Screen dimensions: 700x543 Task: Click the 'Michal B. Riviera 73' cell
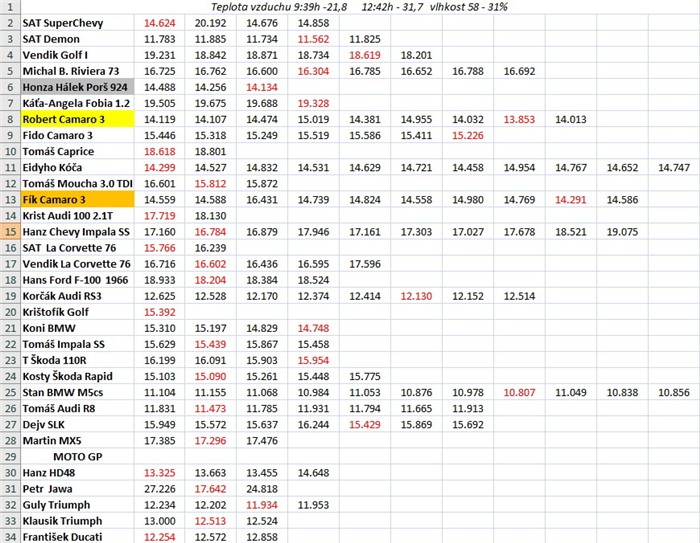[x=77, y=71]
